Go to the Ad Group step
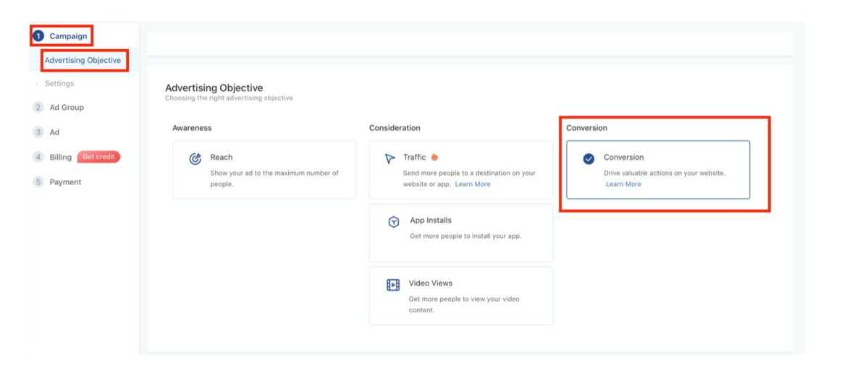The image size is (868, 376). point(67,108)
